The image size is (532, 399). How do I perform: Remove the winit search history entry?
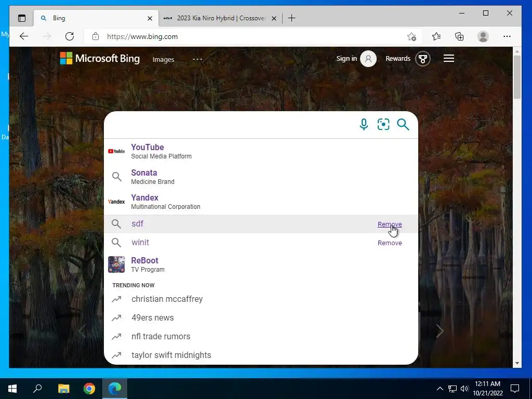coord(390,243)
